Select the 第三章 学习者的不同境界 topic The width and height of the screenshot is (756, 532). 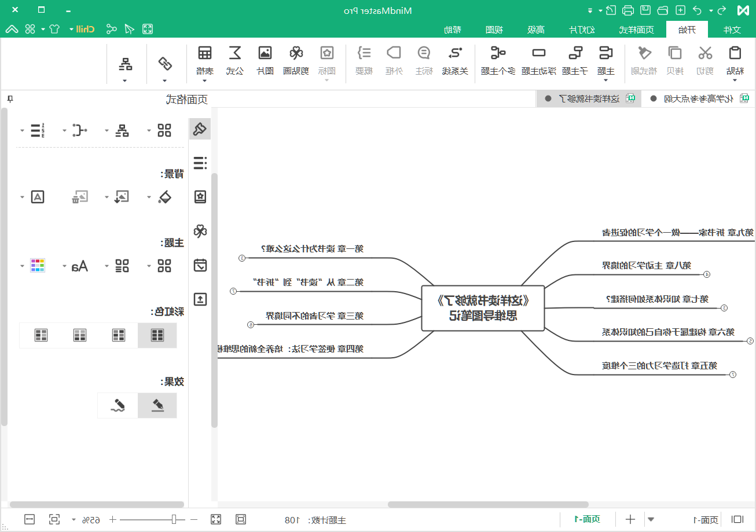314,316
